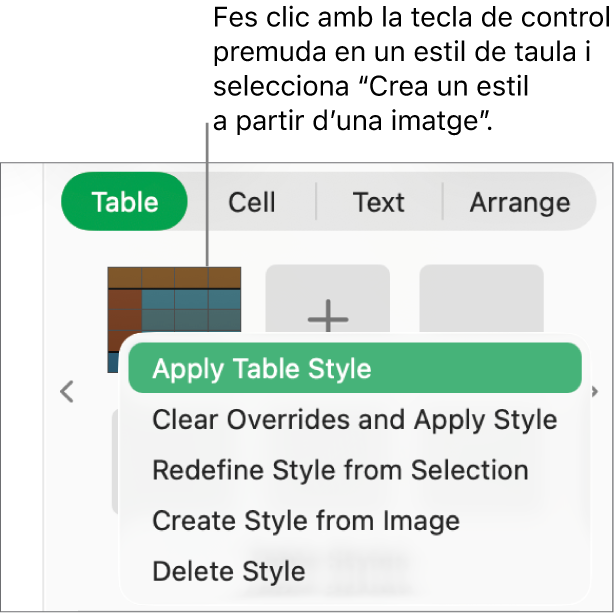Open the Cell tab

(251, 203)
